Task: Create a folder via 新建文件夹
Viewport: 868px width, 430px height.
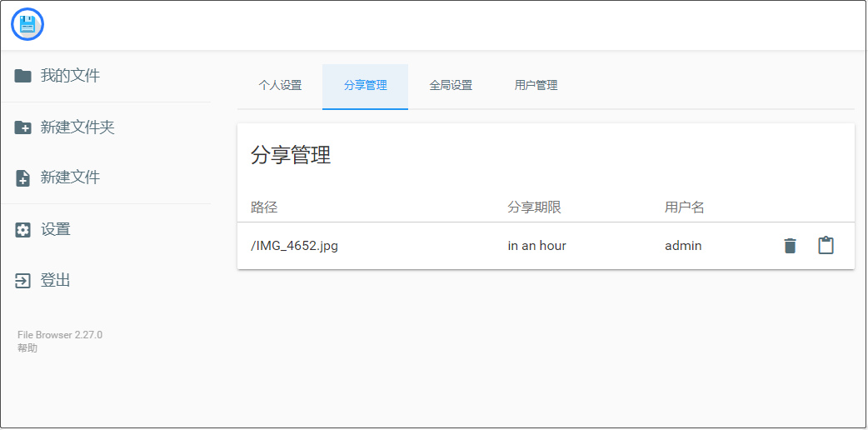Action: (x=77, y=127)
